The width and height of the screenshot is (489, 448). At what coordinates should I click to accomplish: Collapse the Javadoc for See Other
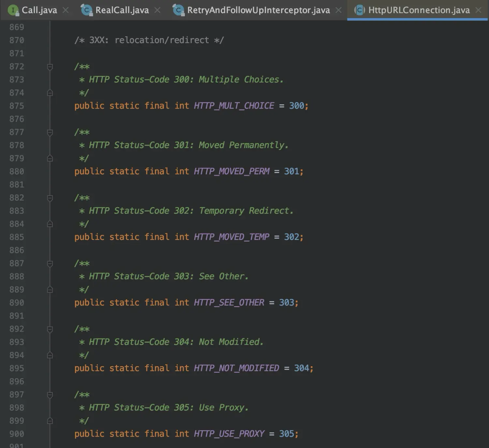pyautogui.click(x=50, y=263)
